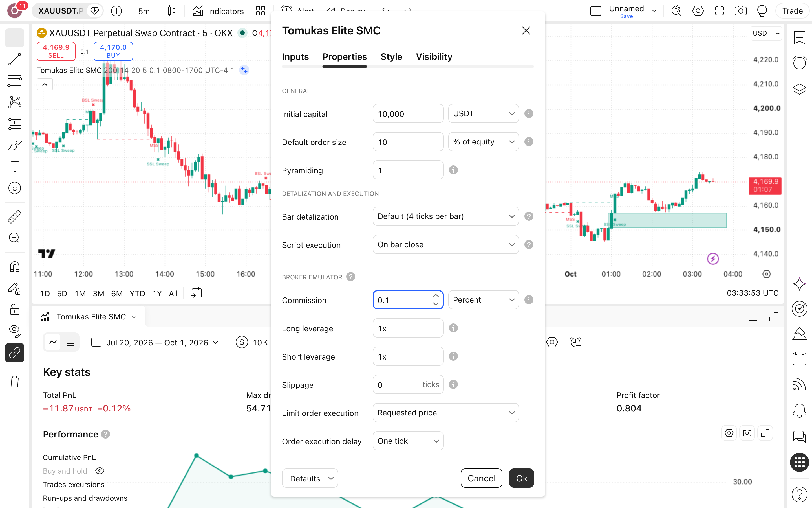812x508 pixels.
Task: Click the Trade button
Action: point(792,11)
